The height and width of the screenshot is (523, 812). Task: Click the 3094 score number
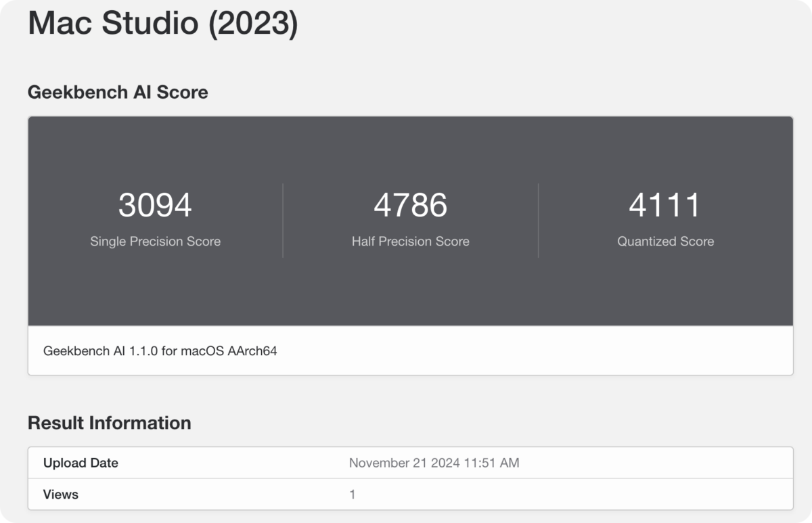pos(155,205)
